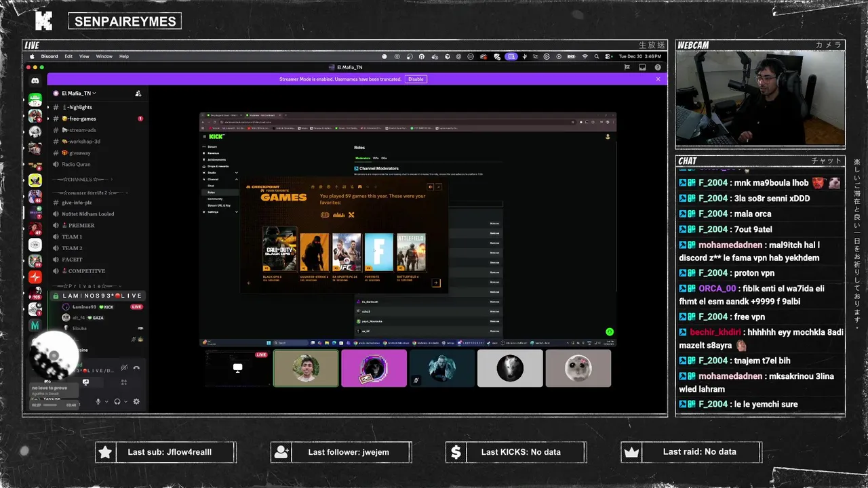Join No9tet Nidham Louled voice channel

(98, 214)
